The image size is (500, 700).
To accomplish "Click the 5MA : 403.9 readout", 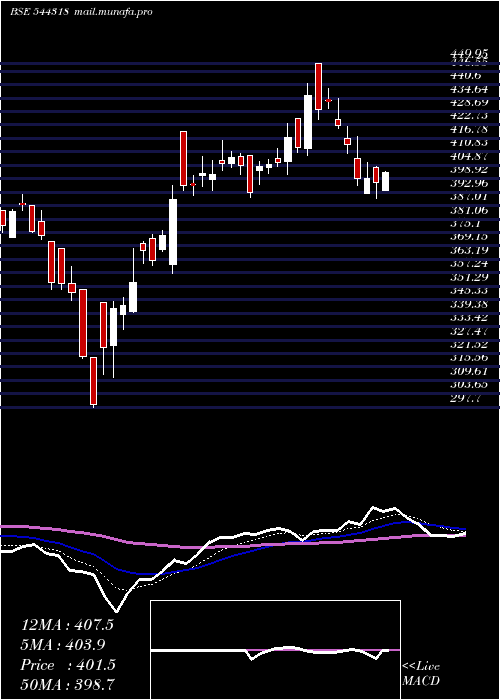I will [x=63, y=645].
